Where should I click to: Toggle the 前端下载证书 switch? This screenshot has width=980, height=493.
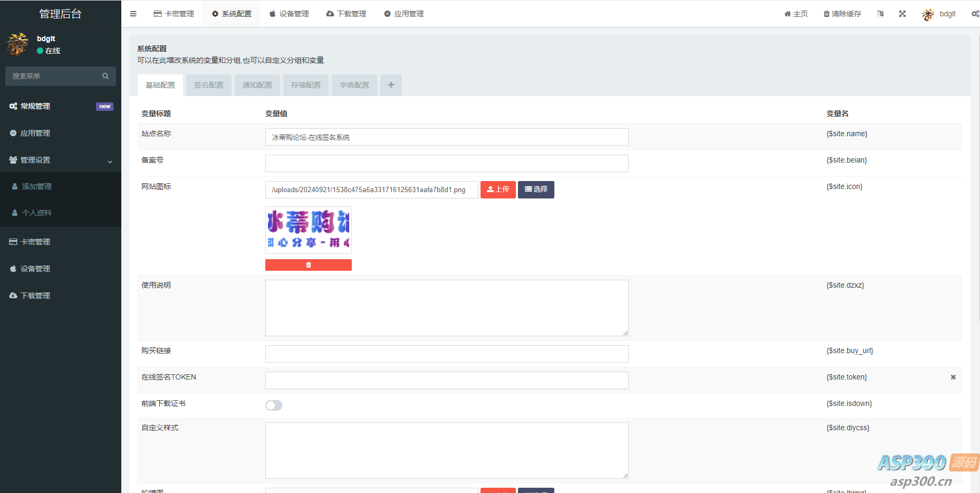click(274, 405)
